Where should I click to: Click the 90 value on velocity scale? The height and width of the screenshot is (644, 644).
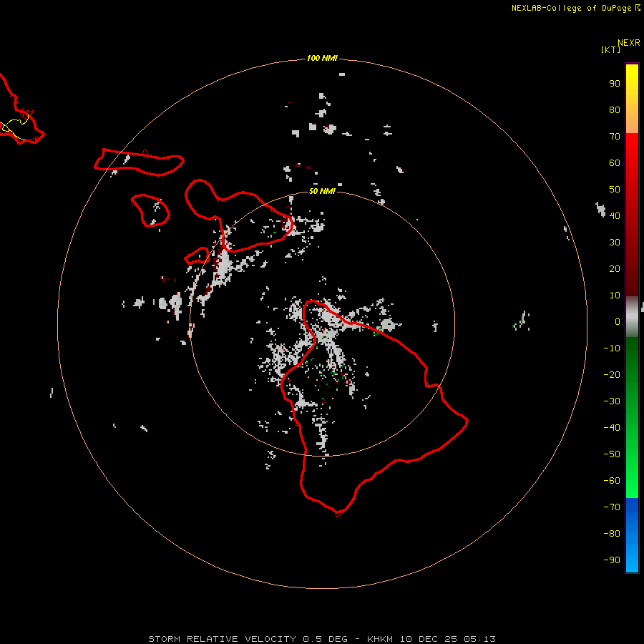(615, 84)
